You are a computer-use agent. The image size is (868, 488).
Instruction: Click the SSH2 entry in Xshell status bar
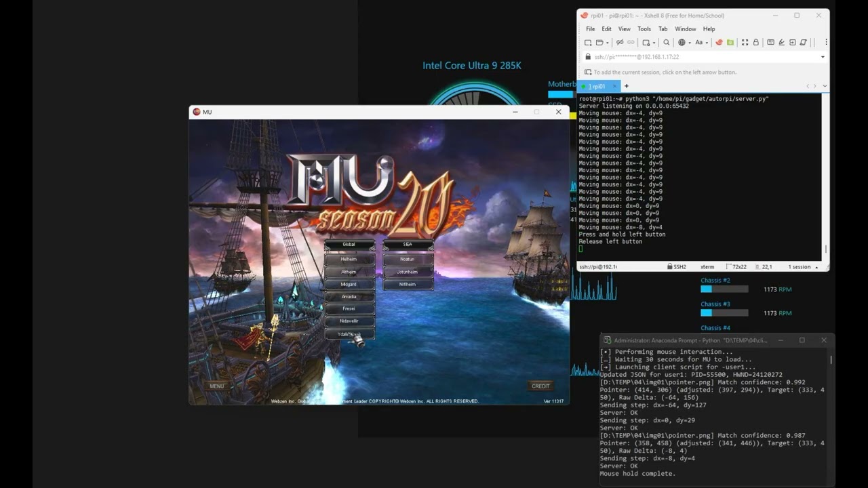click(677, 267)
